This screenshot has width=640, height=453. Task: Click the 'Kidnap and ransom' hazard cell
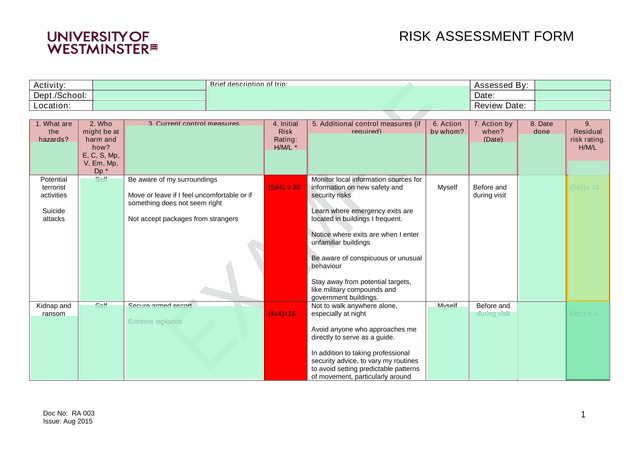coord(53,311)
